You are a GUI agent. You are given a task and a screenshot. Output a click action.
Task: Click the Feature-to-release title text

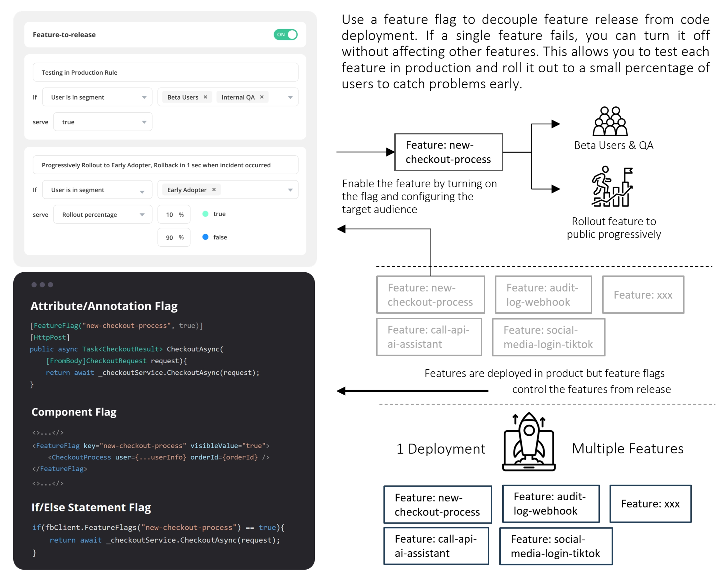[64, 34]
